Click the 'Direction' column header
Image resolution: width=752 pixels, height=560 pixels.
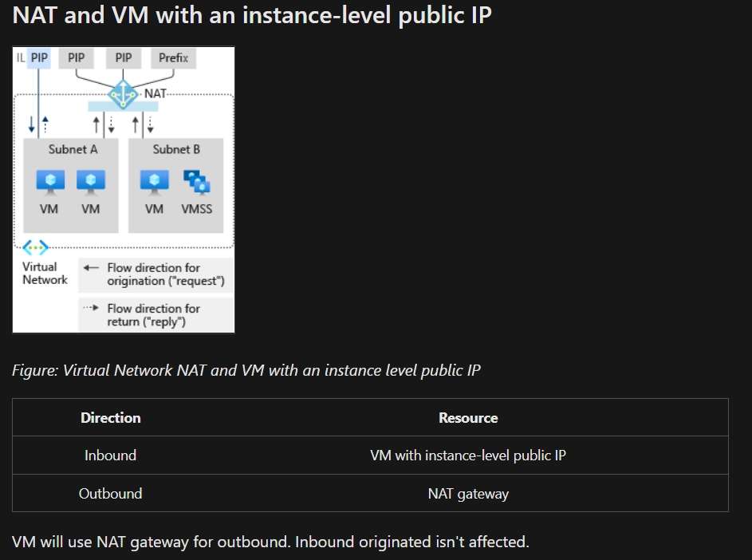(111, 417)
